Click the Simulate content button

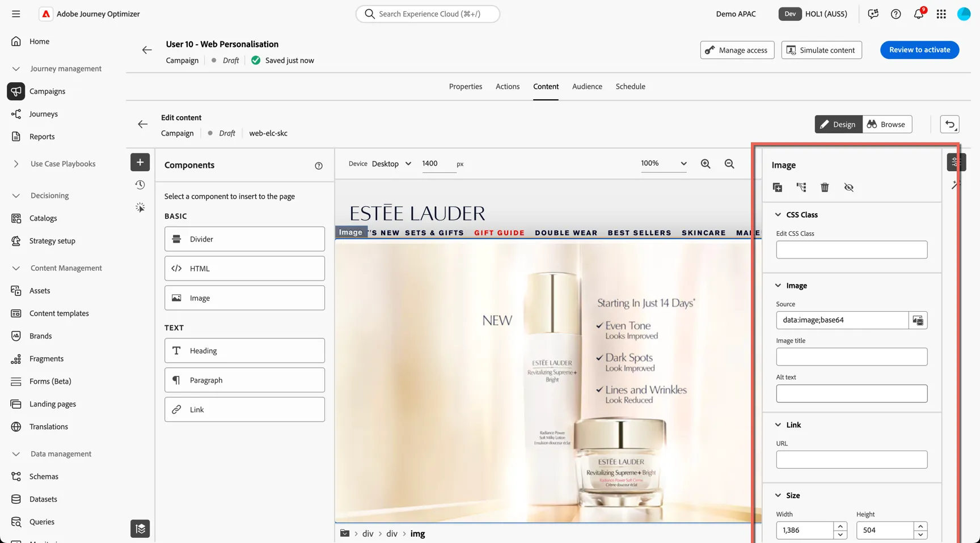pos(822,50)
